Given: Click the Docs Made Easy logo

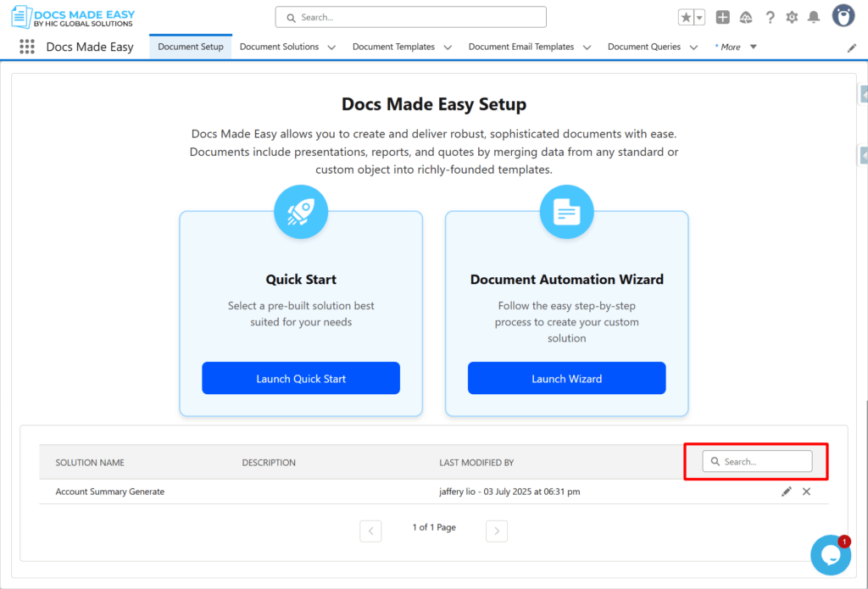Looking at the screenshot, I should 73,17.
